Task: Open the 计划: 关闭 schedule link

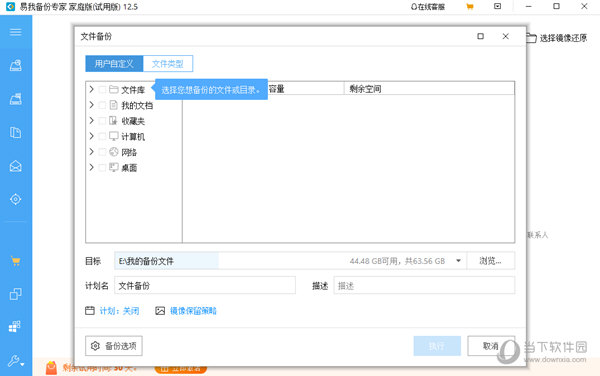Action: 119,311
